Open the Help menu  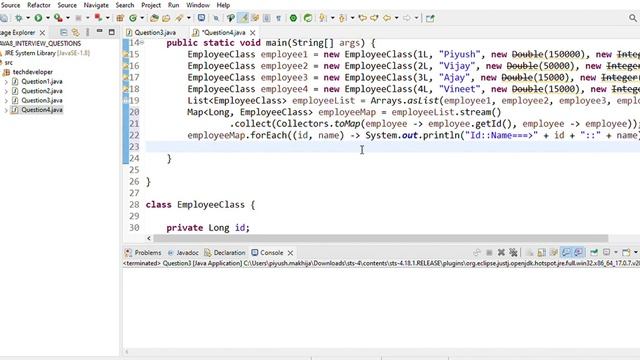(x=223, y=5)
